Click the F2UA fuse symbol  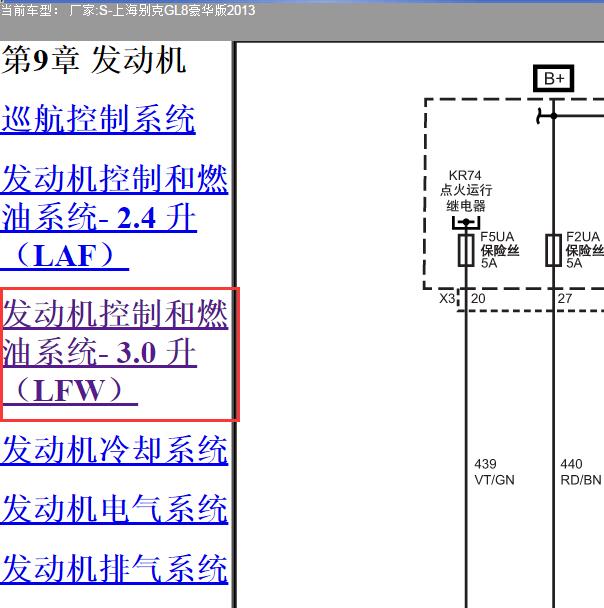(553, 250)
